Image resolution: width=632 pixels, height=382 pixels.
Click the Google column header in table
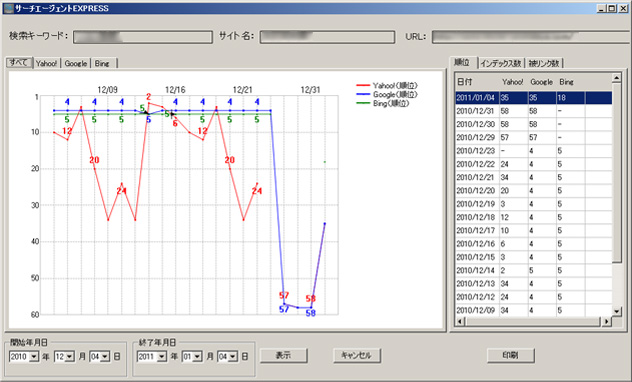tap(542, 82)
